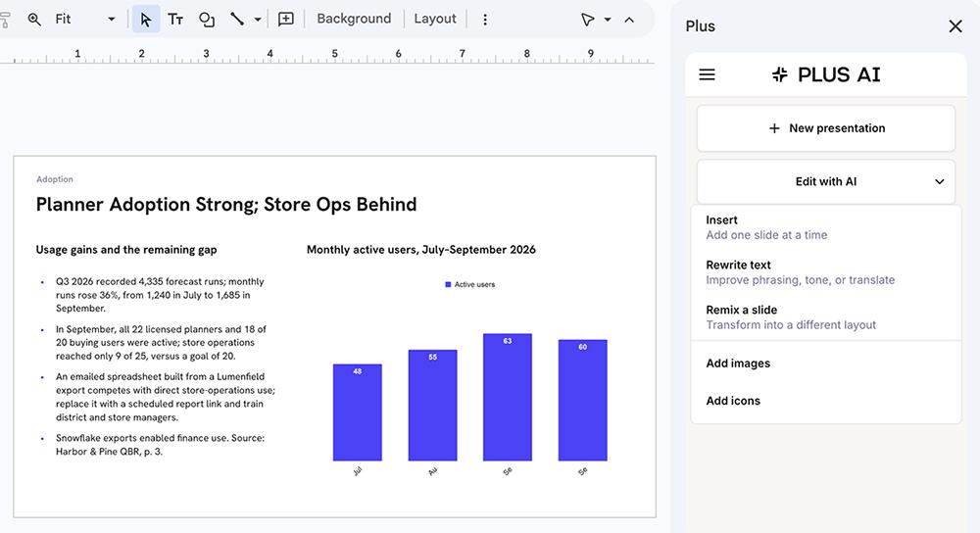Click the Au axis label
The width and height of the screenshot is (980, 533).
[x=432, y=471]
